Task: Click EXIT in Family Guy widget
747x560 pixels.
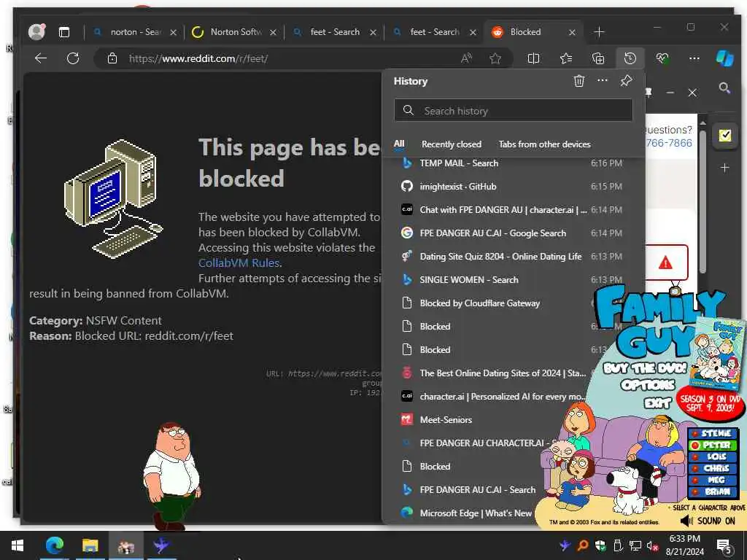Action: tap(657, 403)
